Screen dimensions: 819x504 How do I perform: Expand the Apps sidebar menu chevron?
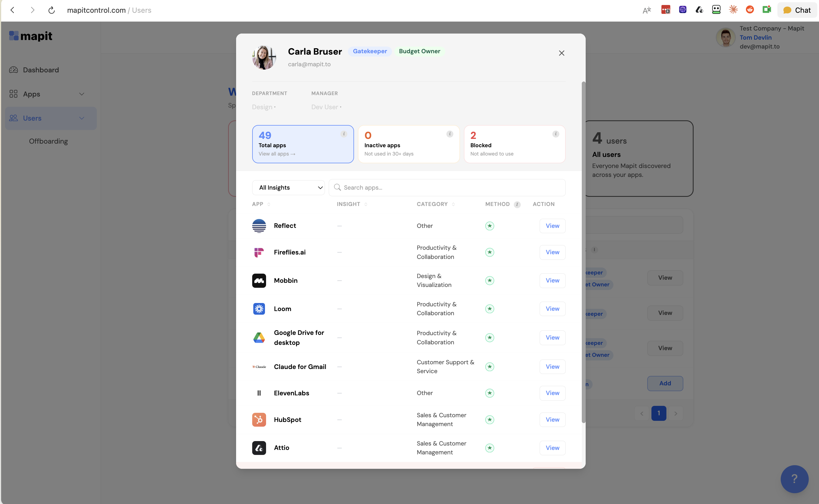(x=82, y=94)
